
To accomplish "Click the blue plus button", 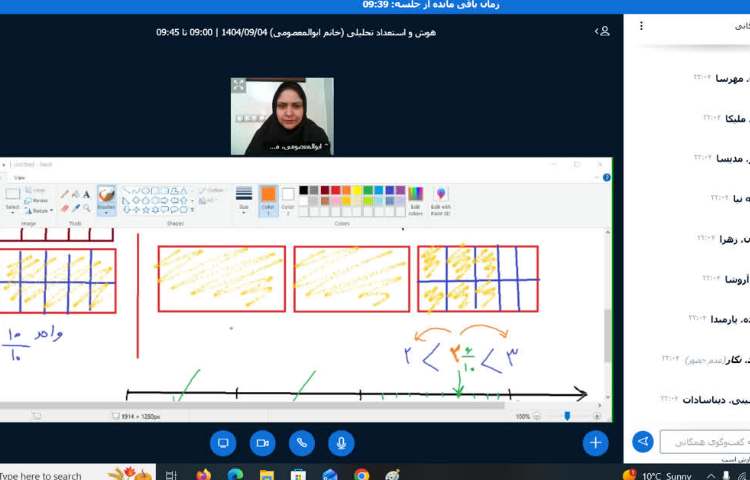I will point(596,443).
